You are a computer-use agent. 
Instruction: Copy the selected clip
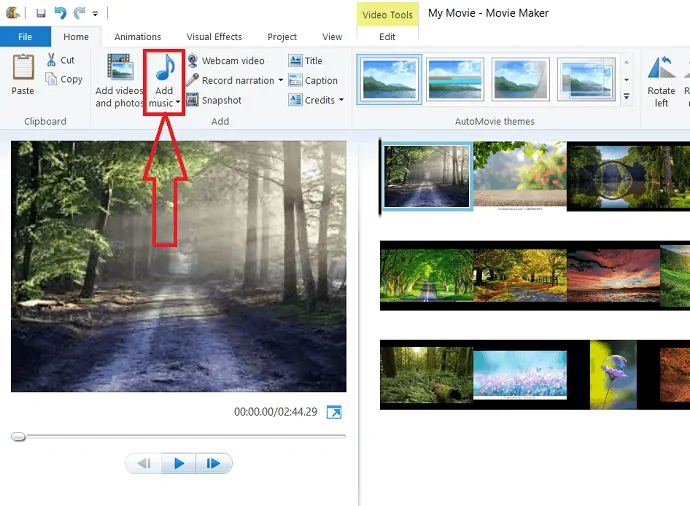tap(64, 79)
